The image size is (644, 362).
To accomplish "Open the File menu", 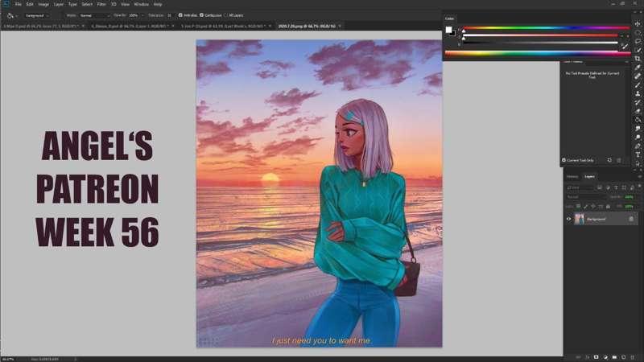I will (18, 4).
